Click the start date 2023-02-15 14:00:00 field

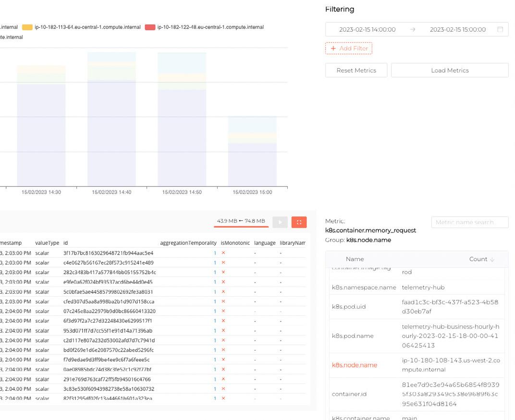[367, 29]
